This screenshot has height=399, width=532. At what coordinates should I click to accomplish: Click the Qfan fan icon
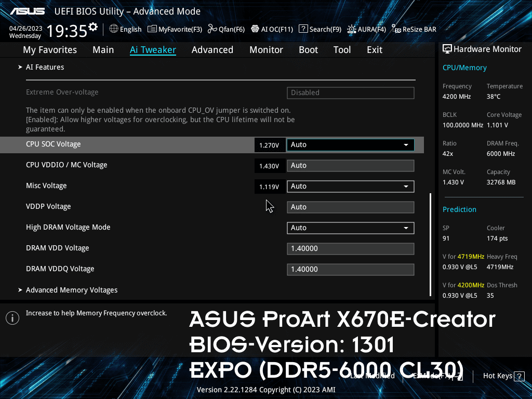pos(212,29)
